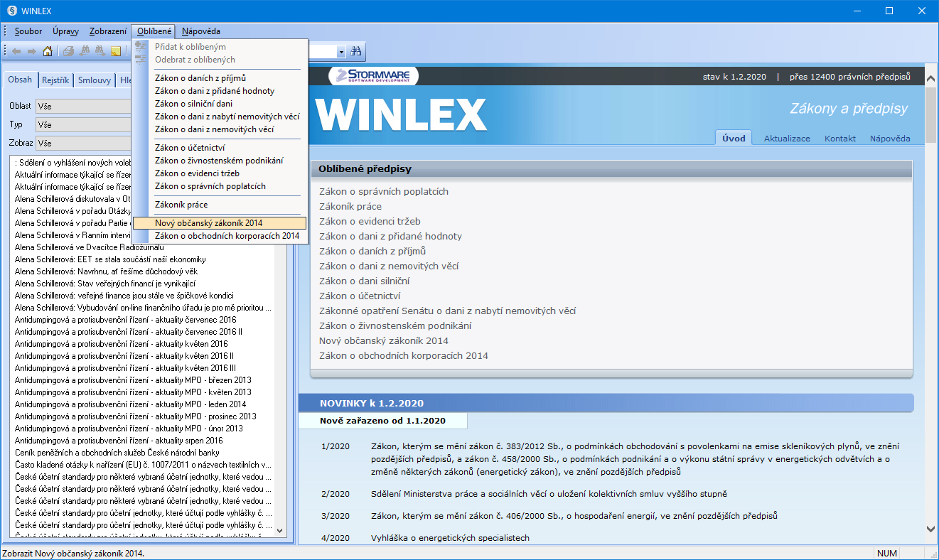
Task: Select Zákon o účetnictví in Oblíbené menu
Action: coord(221,148)
